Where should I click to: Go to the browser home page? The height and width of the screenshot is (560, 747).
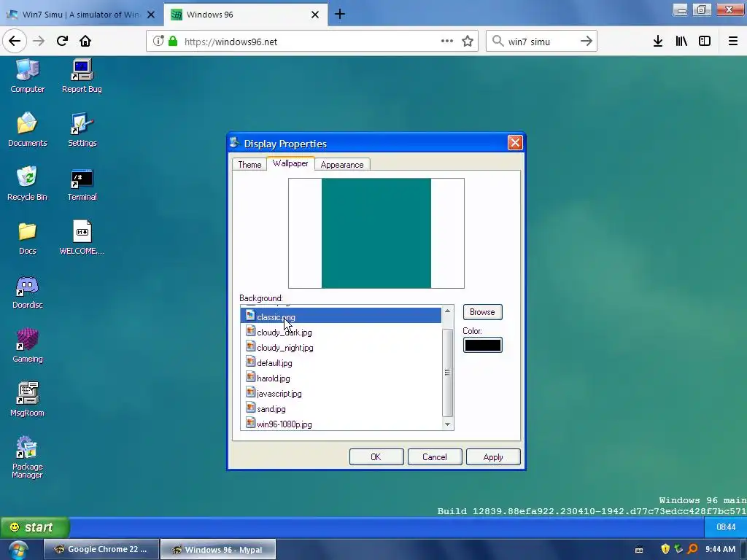(x=85, y=41)
